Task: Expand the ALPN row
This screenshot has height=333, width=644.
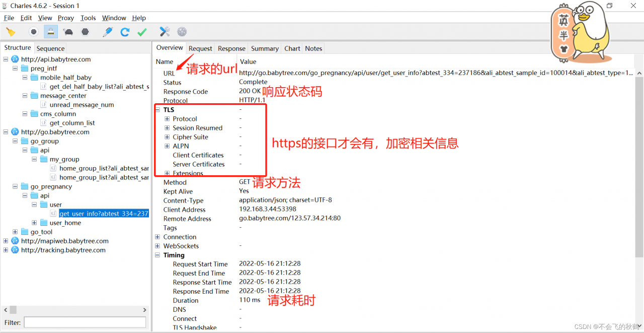Action: click(x=167, y=146)
